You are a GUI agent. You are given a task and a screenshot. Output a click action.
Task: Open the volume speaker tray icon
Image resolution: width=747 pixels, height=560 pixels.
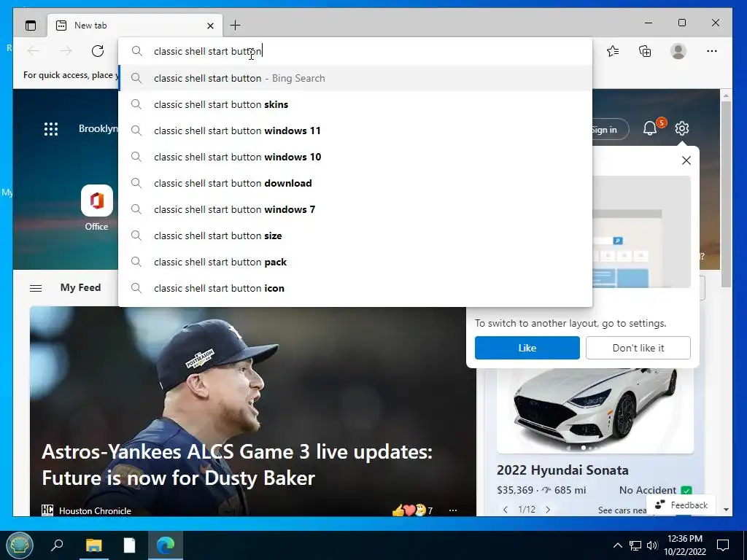point(652,545)
